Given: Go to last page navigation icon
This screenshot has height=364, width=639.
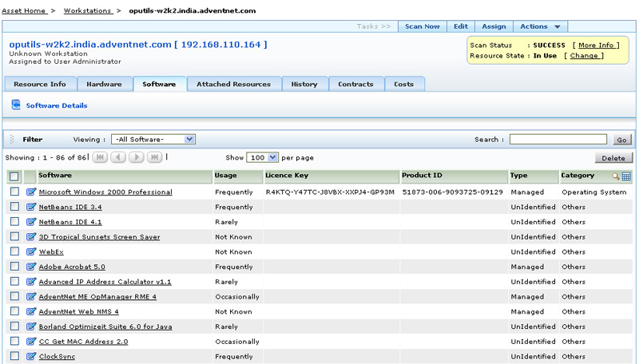Looking at the screenshot, I should tap(154, 157).
